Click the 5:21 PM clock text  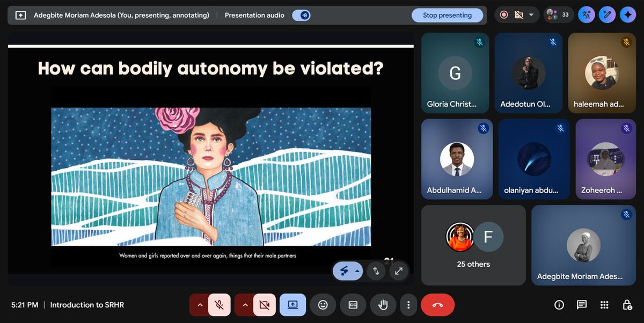coord(25,305)
